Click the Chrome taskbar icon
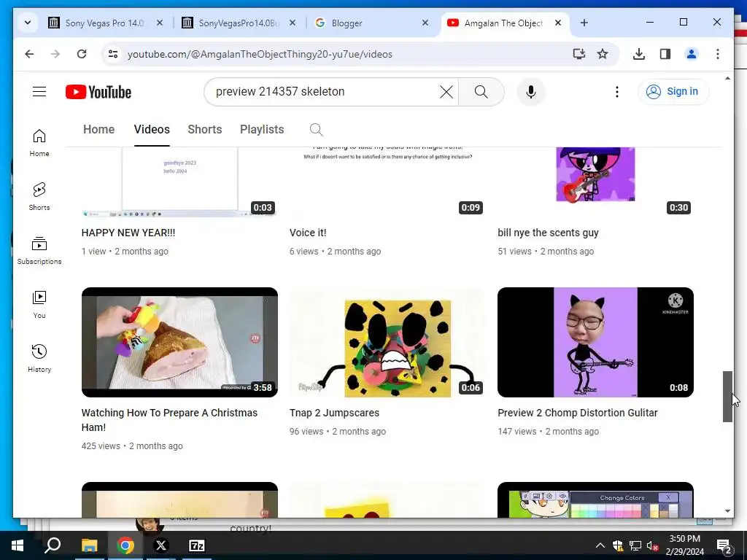Image resolution: width=747 pixels, height=560 pixels. (x=125, y=545)
